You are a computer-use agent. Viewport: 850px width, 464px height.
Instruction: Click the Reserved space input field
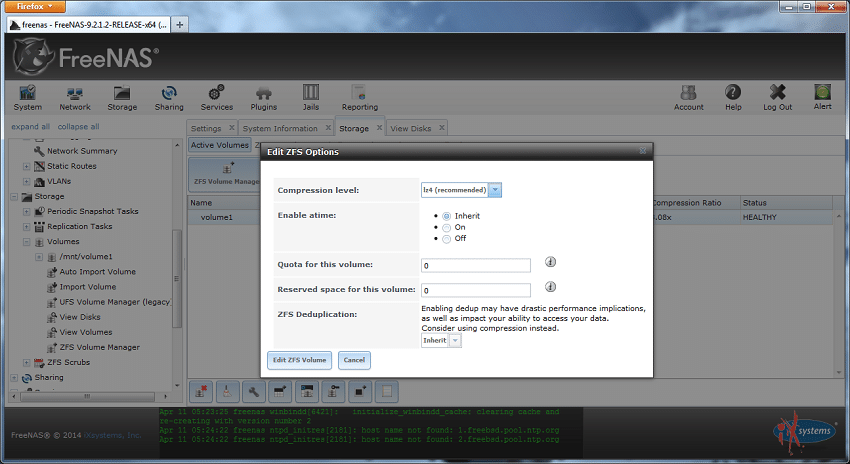pos(475,290)
